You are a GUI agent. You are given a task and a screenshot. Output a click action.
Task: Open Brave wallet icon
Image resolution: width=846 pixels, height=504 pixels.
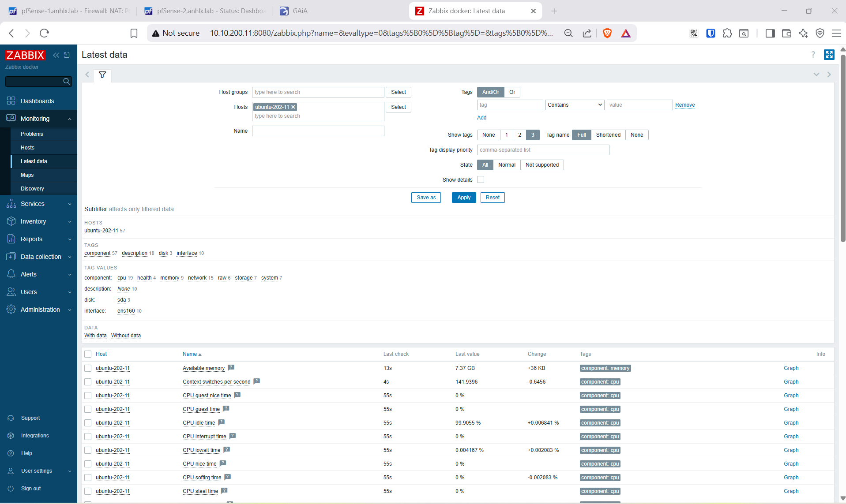click(786, 33)
